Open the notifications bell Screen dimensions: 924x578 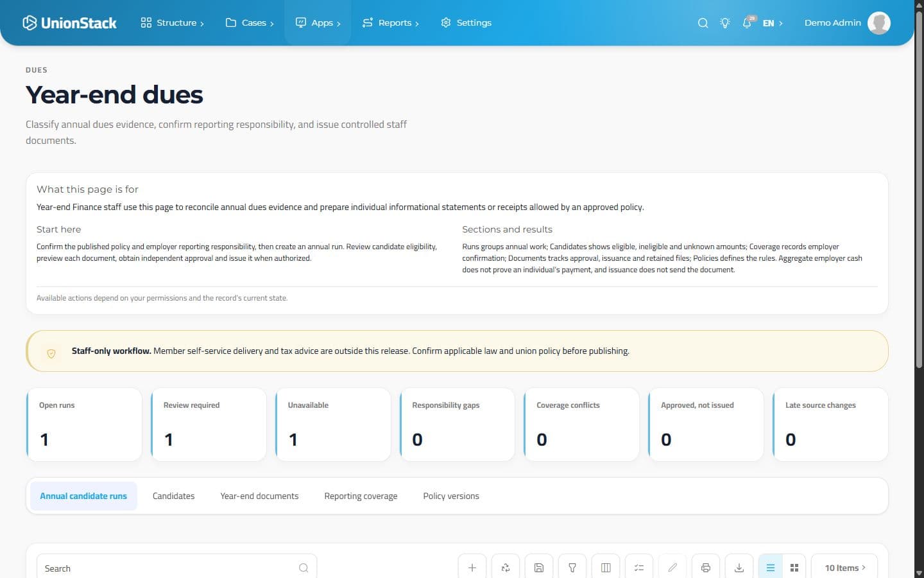[x=748, y=23]
